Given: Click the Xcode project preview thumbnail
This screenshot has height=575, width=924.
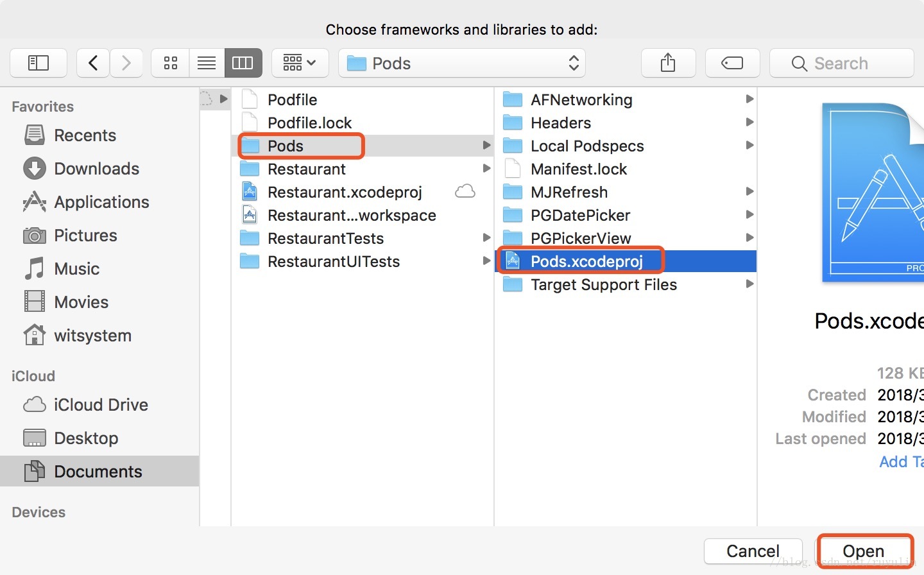Looking at the screenshot, I should pyautogui.click(x=873, y=193).
